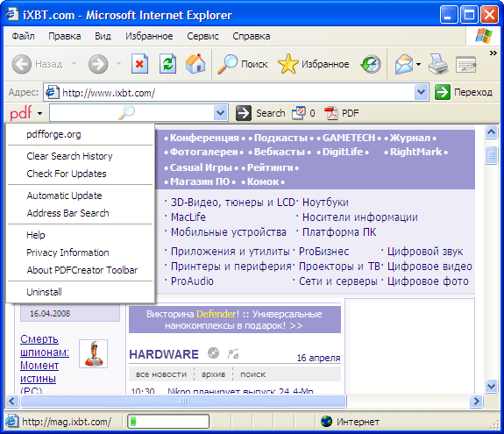Screen dimensions: 504x434
Task: Open About PDFCreator Toolbar
Action: [x=81, y=270]
